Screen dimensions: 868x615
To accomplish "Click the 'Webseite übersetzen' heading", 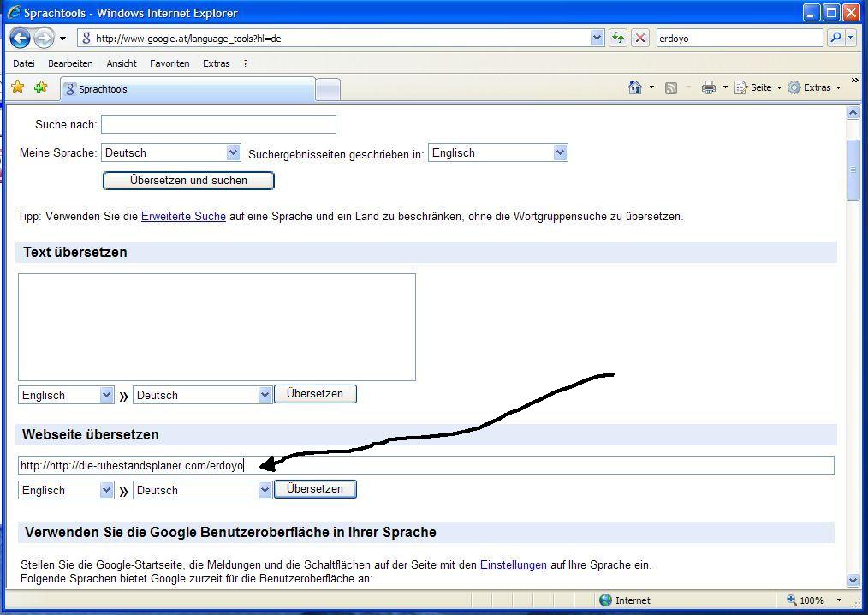I will click(x=91, y=434).
